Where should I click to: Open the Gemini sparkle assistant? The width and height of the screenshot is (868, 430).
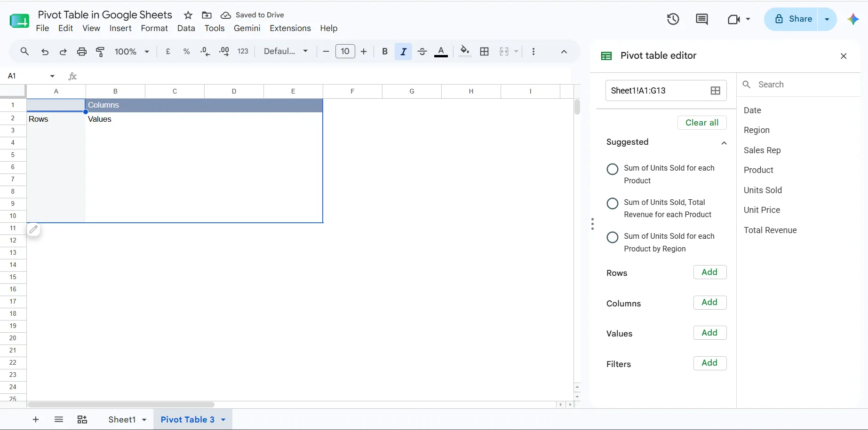click(x=853, y=19)
